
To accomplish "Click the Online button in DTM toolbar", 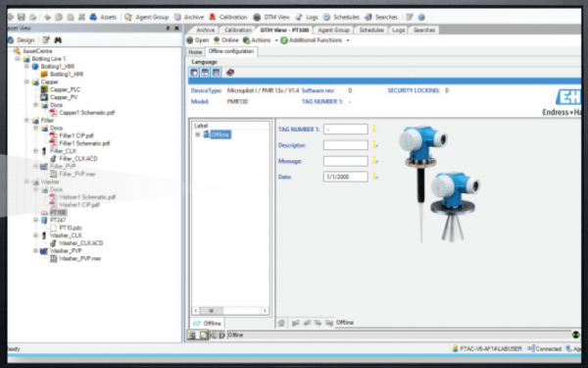I will pyautogui.click(x=226, y=40).
